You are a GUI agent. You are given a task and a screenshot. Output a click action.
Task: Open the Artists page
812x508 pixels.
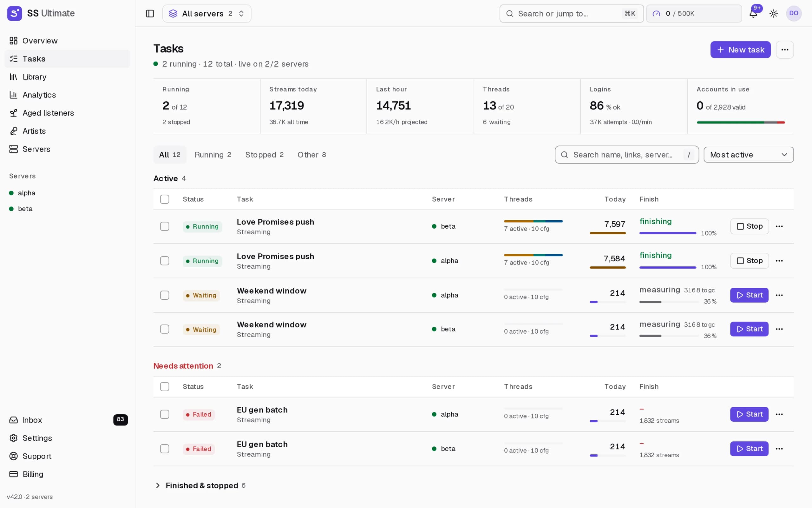click(x=67, y=131)
